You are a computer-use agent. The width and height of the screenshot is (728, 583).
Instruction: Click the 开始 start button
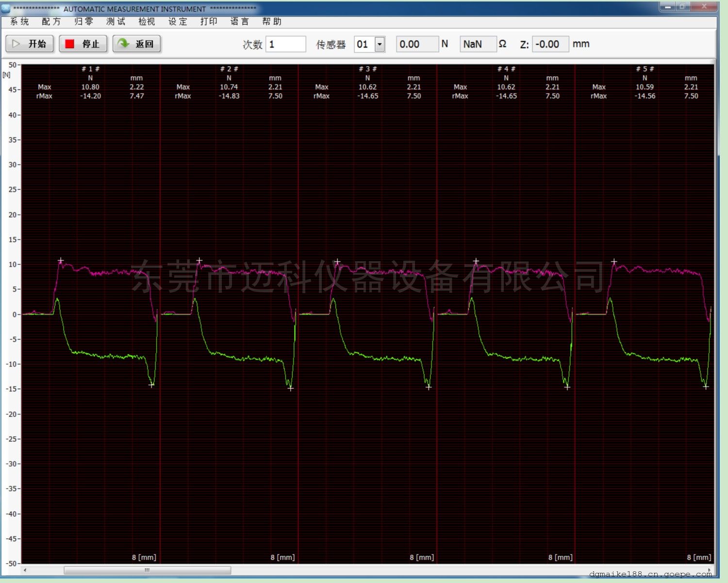[x=30, y=44]
